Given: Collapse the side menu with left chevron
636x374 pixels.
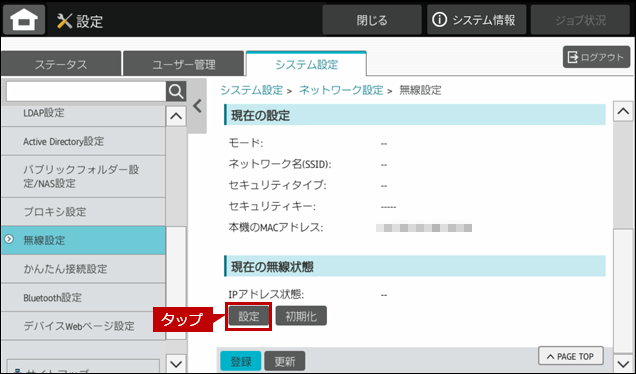Looking at the screenshot, I should 197,106.
